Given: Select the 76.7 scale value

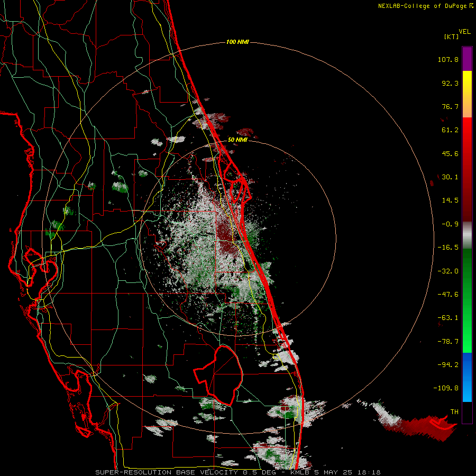Looking at the screenshot, I should 450,106.
